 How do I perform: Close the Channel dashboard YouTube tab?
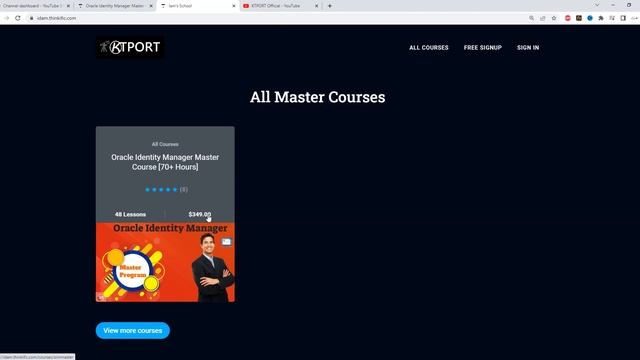point(68,6)
